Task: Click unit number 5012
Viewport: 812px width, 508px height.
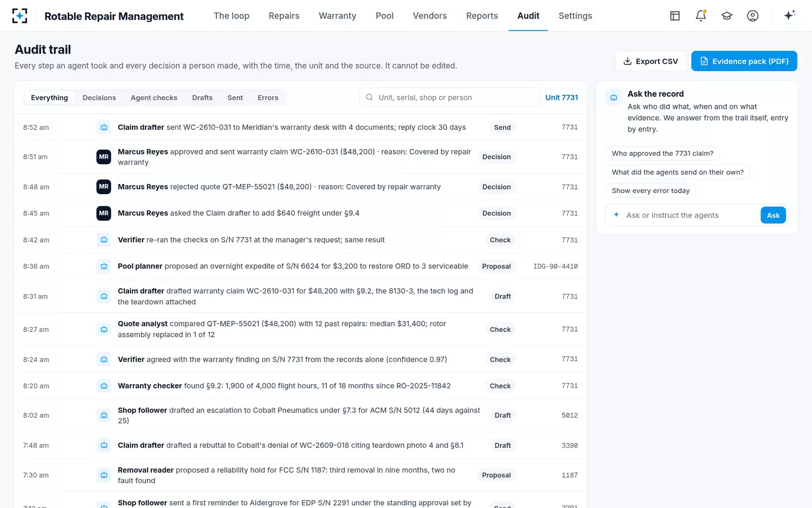Action: coord(570,415)
